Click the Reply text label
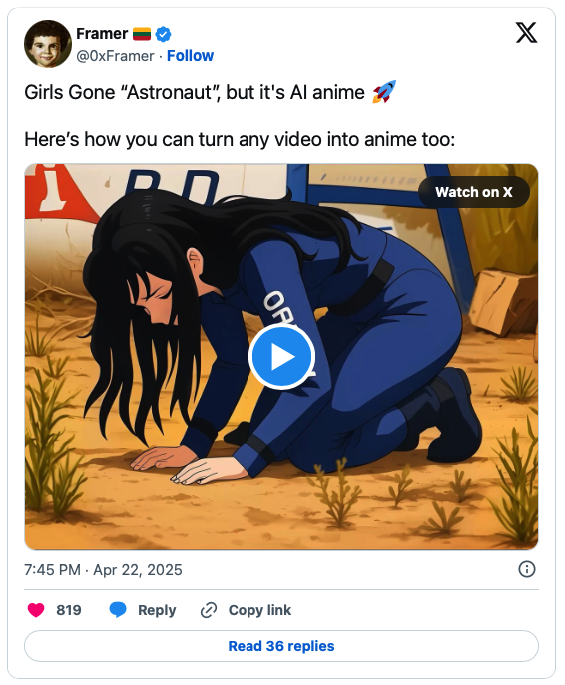The width and height of the screenshot is (565, 685). [157, 610]
